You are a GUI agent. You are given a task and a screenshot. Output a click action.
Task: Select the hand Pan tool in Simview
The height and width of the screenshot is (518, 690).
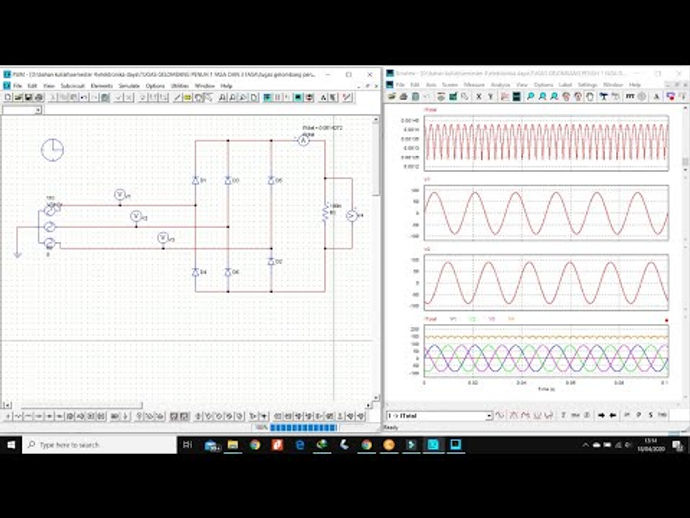pyautogui.click(x=590, y=96)
